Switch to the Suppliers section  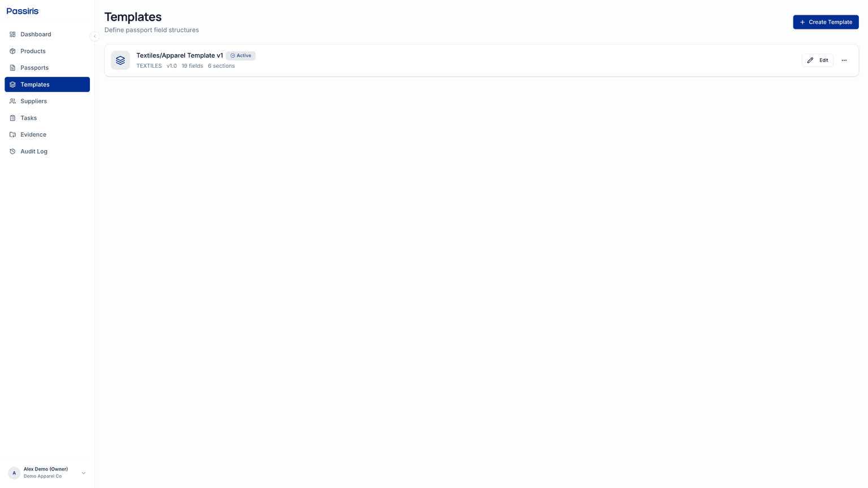pos(33,101)
